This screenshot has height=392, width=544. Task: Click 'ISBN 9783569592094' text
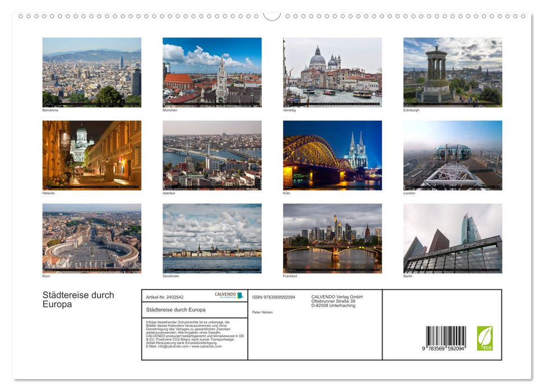[x=274, y=297]
